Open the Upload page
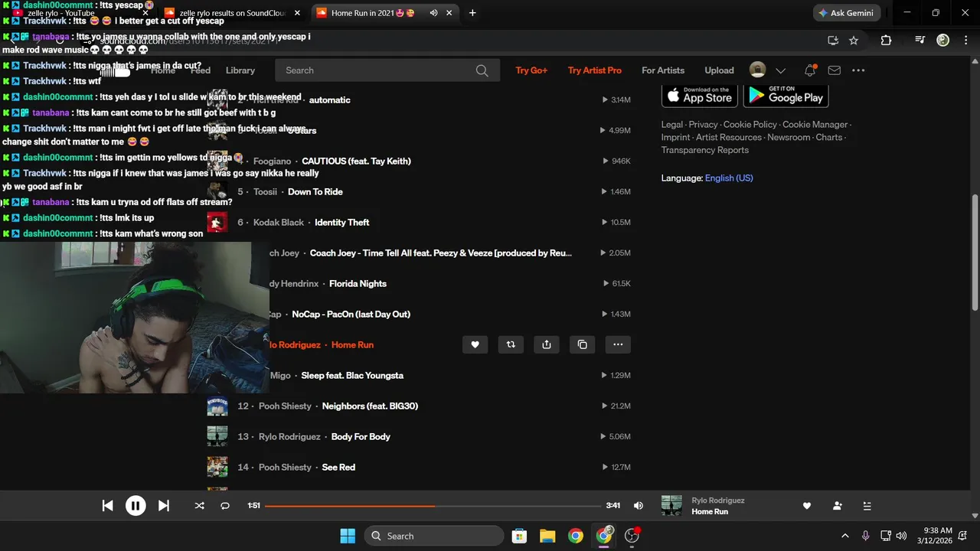 [x=719, y=70]
